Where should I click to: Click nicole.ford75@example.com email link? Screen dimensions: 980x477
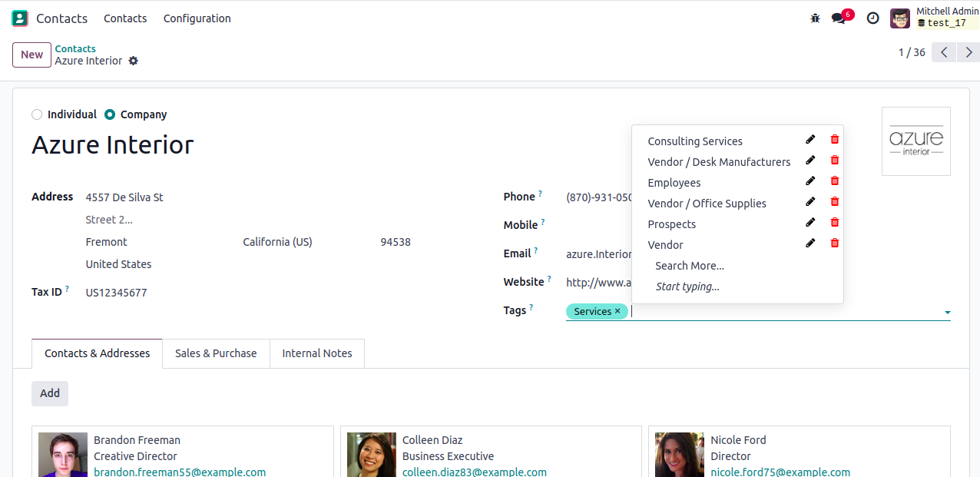(x=780, y=472)
